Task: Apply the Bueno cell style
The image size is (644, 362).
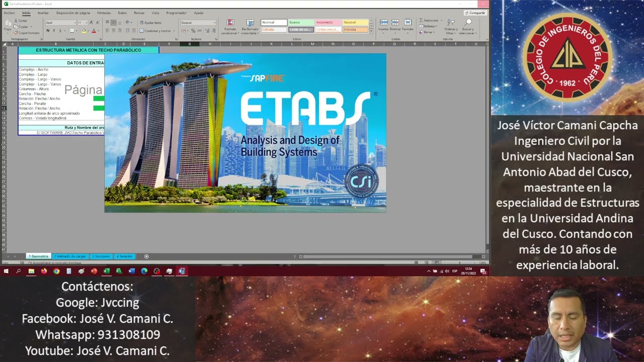Action: tap(301, 23)
